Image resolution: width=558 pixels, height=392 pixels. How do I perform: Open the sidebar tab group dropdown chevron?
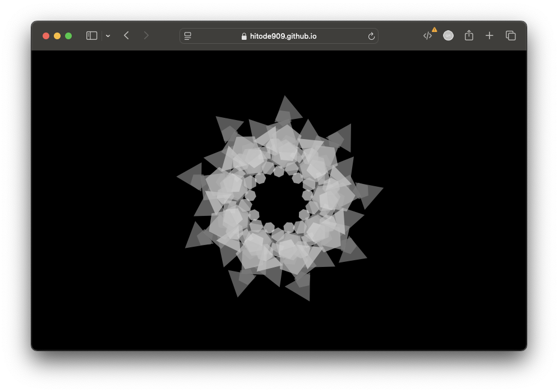(108, 36)
